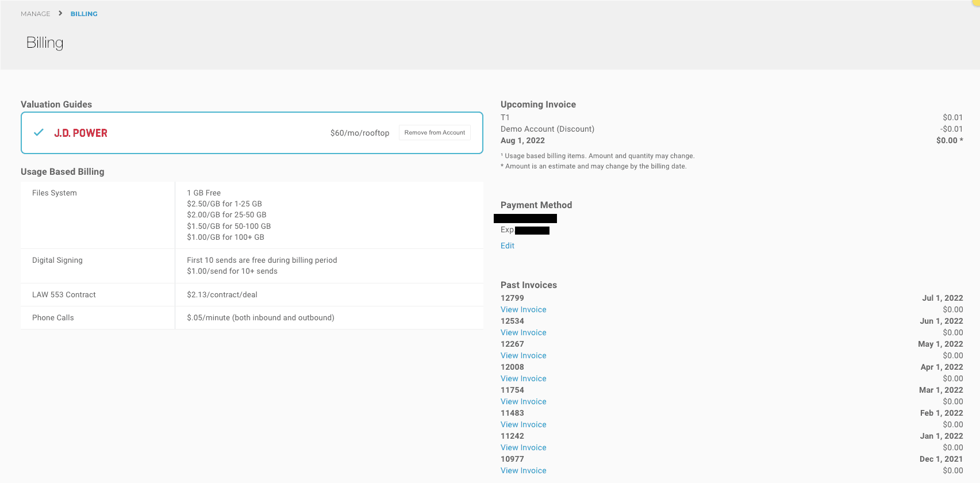Viewport: 980px width, 483px height.
Task: View invoice 12534 from Jun 2022
Action: (x=523, y=332)
